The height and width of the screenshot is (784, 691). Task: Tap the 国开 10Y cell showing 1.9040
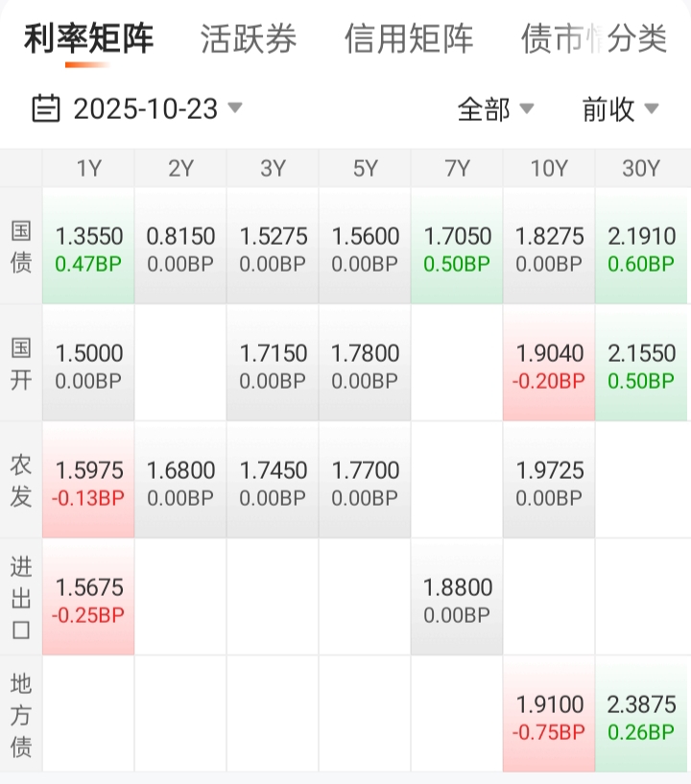tap(549, 365)
